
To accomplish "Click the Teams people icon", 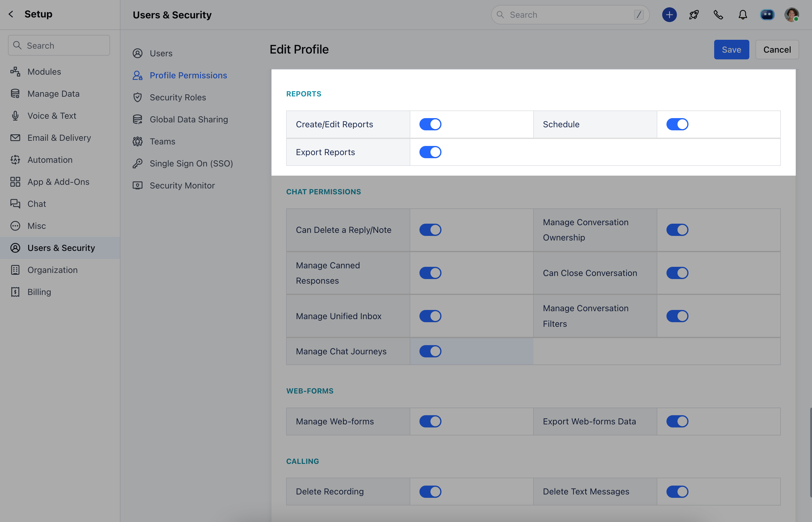I will 138,141.
